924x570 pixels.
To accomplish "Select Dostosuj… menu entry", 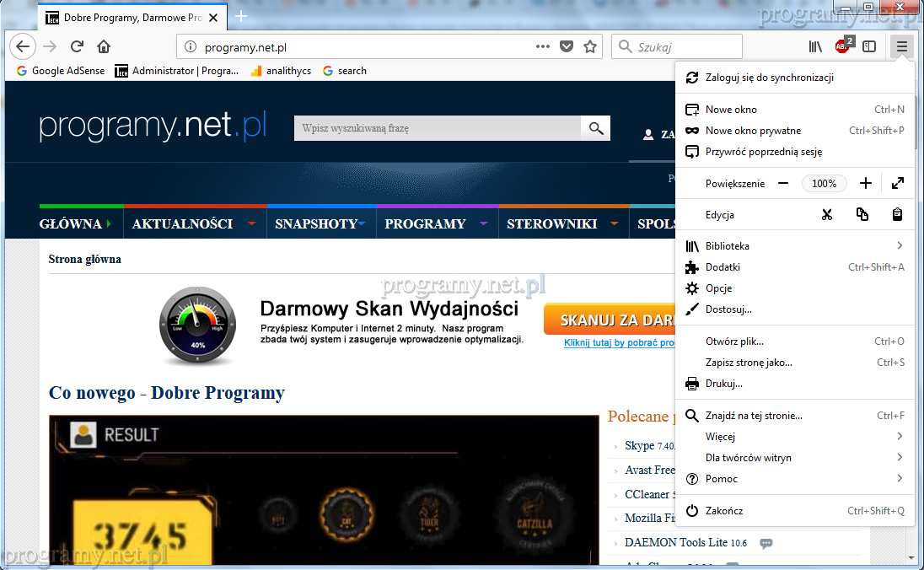I will pyautogui.click(x=795, y=309).
